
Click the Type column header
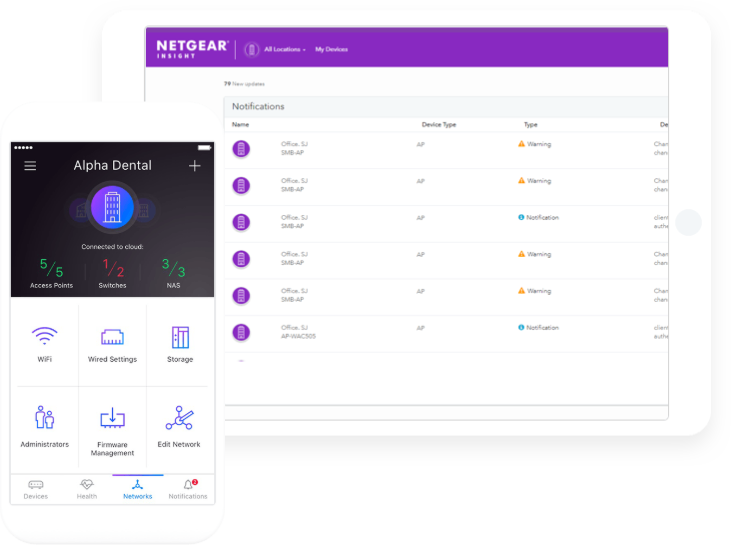pos(531,124)
